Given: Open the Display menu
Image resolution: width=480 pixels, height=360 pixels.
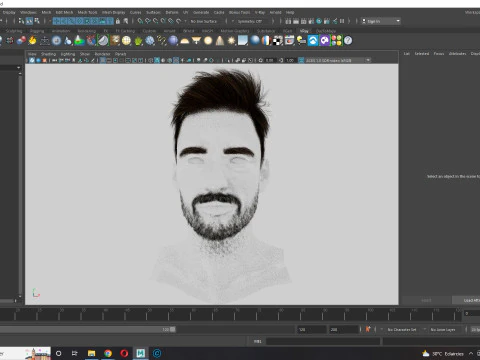Looking at the screenshot, I should 9,12.
